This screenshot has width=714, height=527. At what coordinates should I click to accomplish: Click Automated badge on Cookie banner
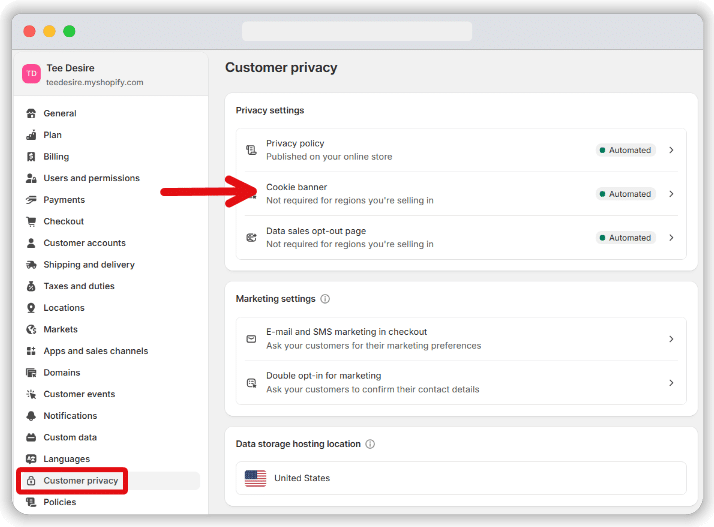click(626, 194)
